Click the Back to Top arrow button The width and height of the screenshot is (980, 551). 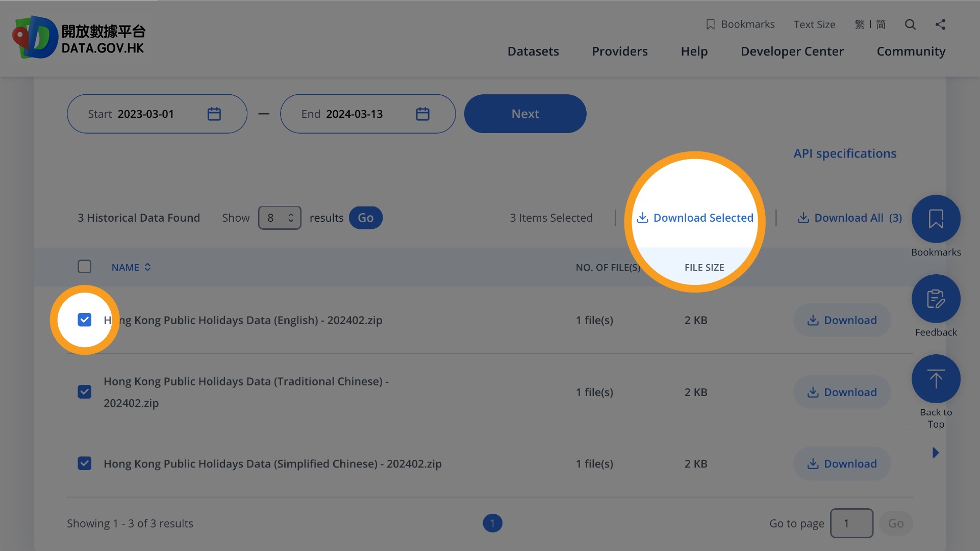(x=936, y=379)
